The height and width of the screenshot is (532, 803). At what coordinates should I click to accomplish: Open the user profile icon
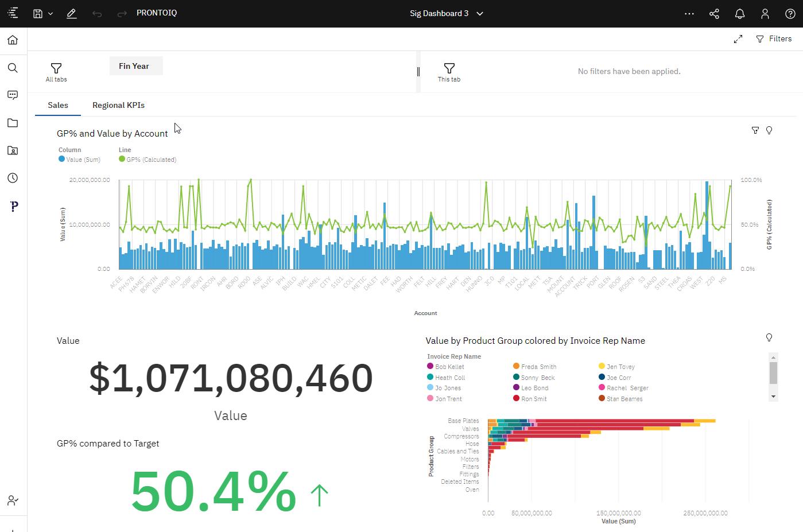765,13
